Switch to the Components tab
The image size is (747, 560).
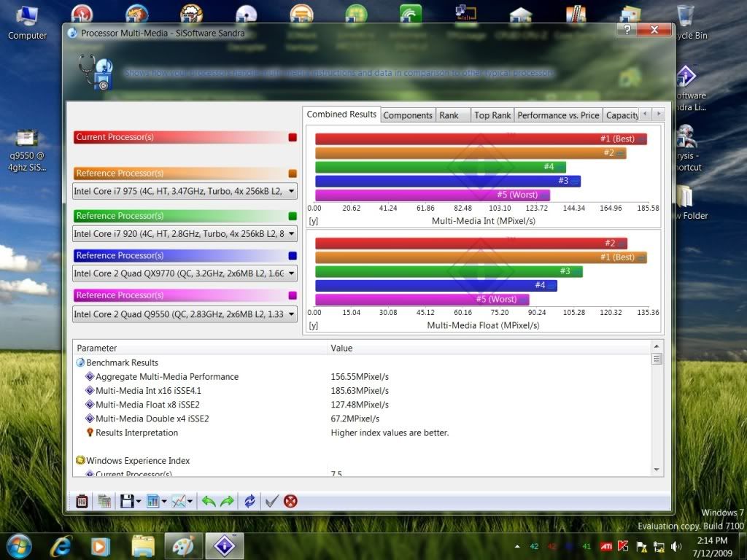[x=408, y=115]
